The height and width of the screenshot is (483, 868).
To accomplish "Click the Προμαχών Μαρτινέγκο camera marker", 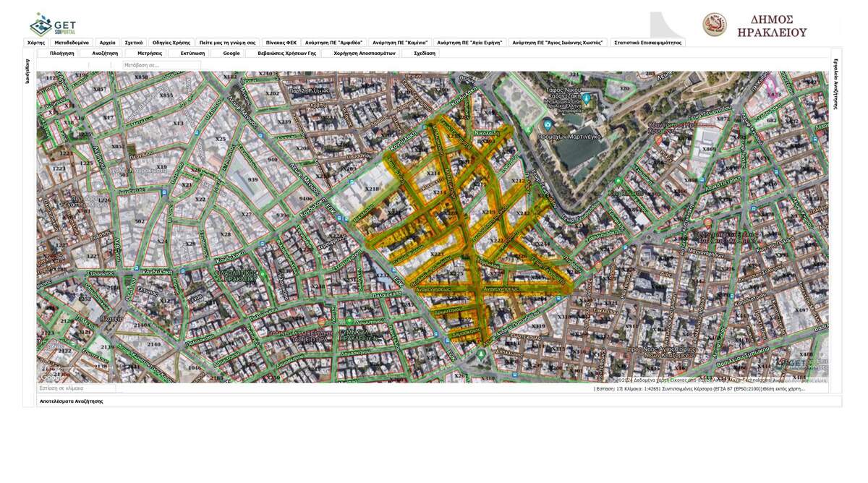I will click(548, 125).
